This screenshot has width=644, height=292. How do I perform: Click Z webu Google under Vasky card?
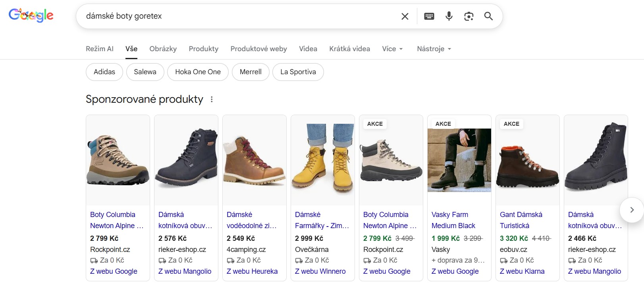455,271
